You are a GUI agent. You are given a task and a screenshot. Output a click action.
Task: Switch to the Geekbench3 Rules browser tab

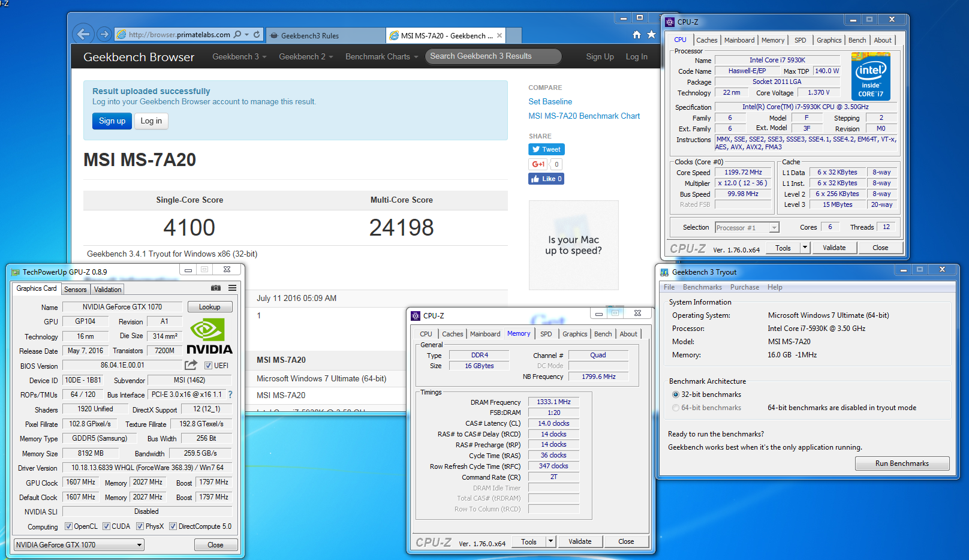pyautogui.click(x=326, y=35)
